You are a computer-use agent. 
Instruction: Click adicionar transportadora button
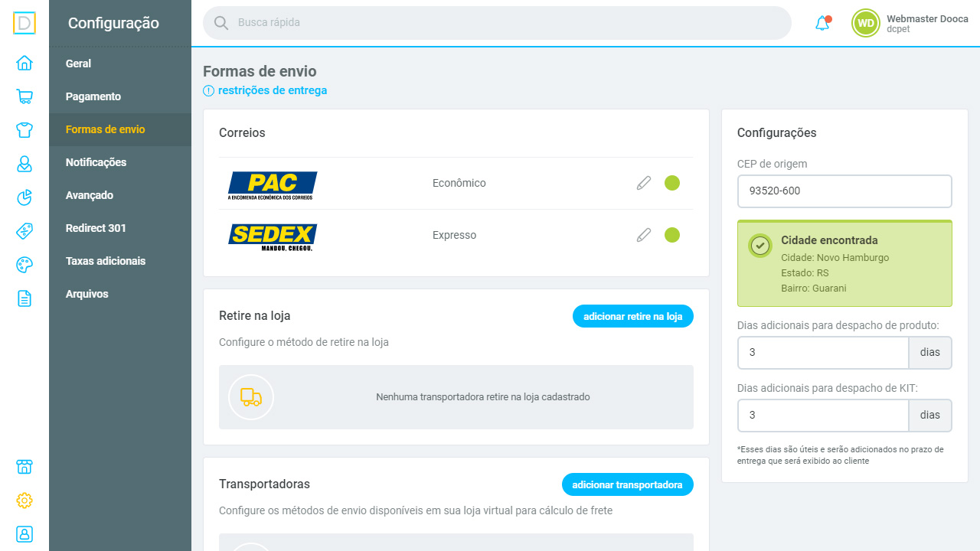click(x=627, y=484)
